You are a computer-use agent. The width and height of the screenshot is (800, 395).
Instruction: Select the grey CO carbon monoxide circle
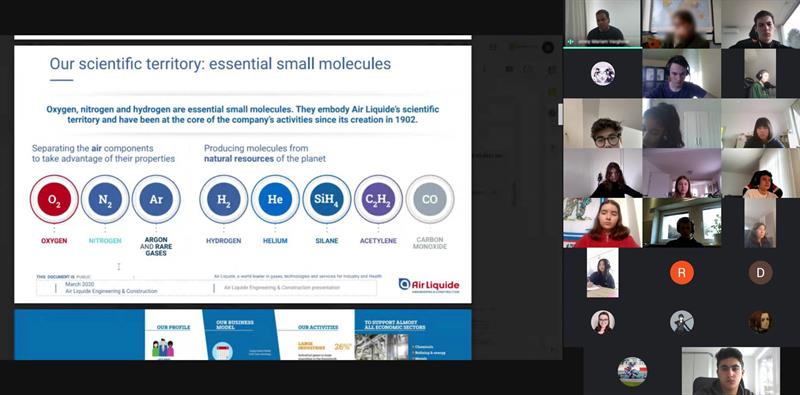[x=430, y=199]
